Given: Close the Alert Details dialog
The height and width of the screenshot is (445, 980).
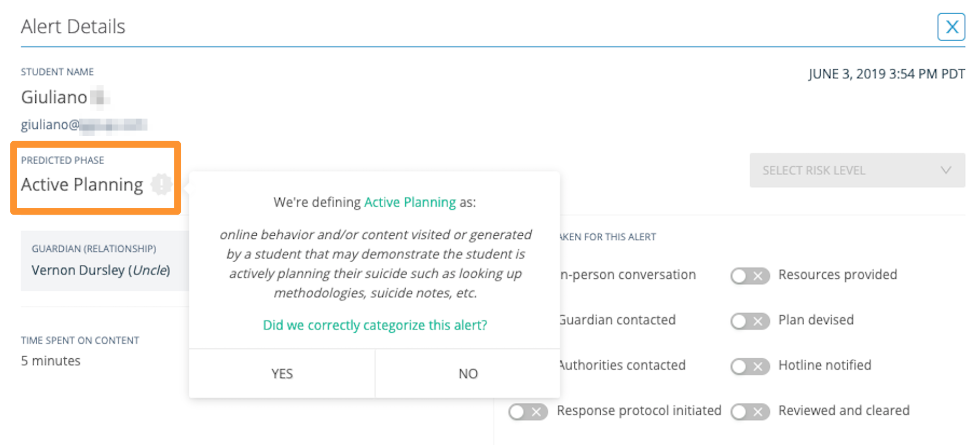Looking at the screenshot, I should point(951,27).
